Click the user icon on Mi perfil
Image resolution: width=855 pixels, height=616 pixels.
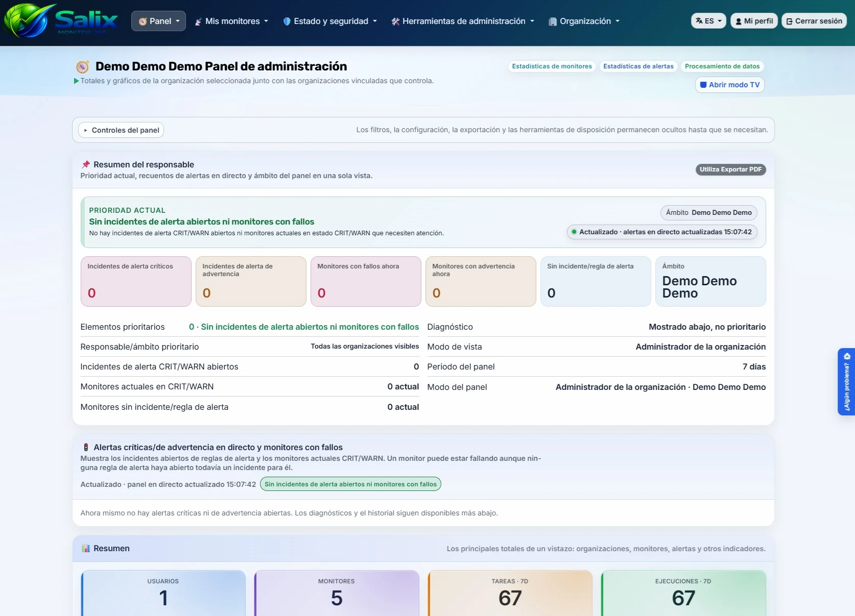tap(739, 21)
